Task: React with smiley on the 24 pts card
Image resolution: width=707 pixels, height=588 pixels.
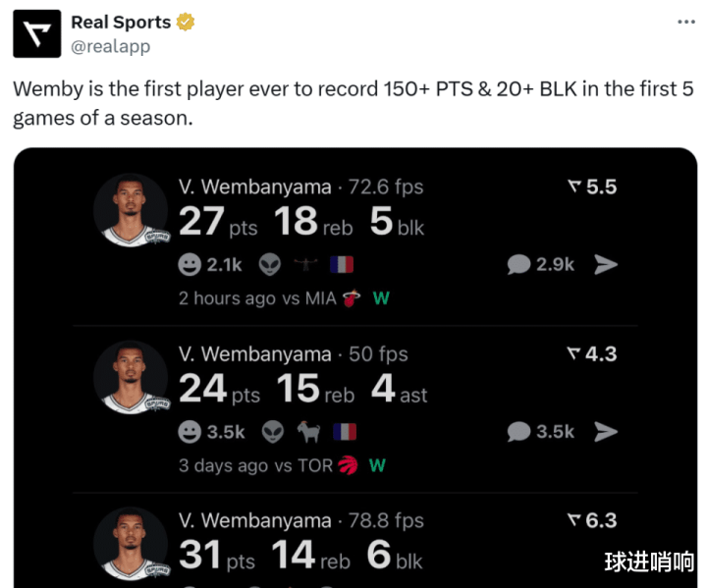Action: 190,432
